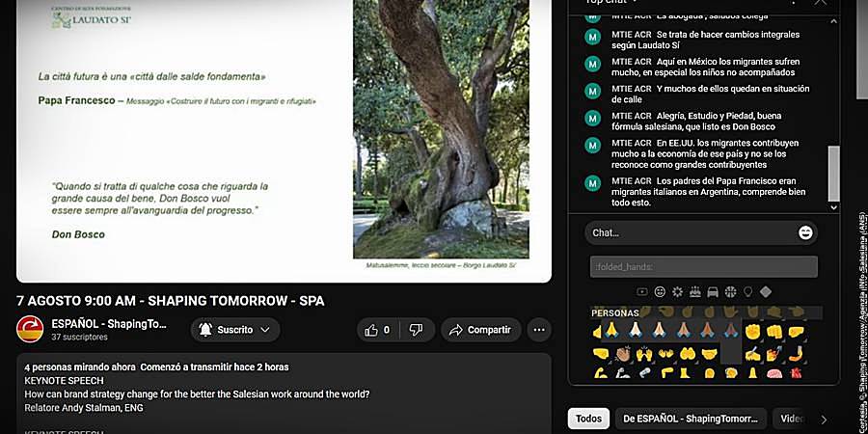This screenshot has height=434, width=868.
Task: Select the light bulb objects emoji category
Action: click(x=747, y=291)
